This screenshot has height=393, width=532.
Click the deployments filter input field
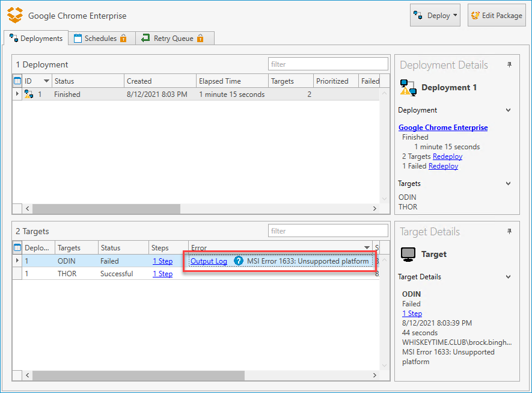click(x=328, y=64)
